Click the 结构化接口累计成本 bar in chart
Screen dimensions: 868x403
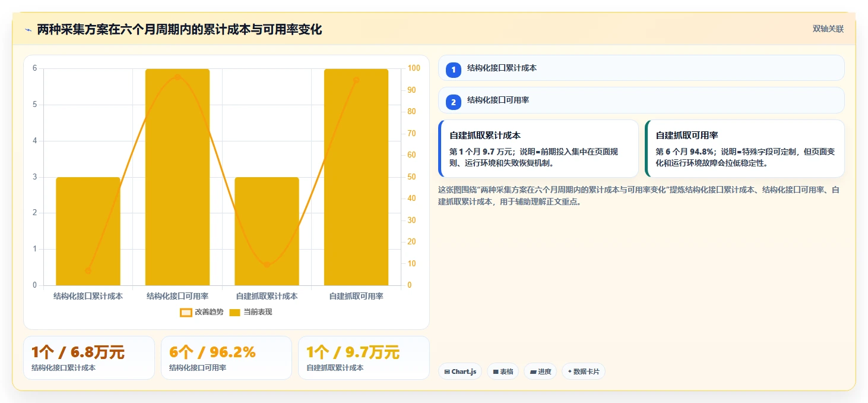coord(88,231)
